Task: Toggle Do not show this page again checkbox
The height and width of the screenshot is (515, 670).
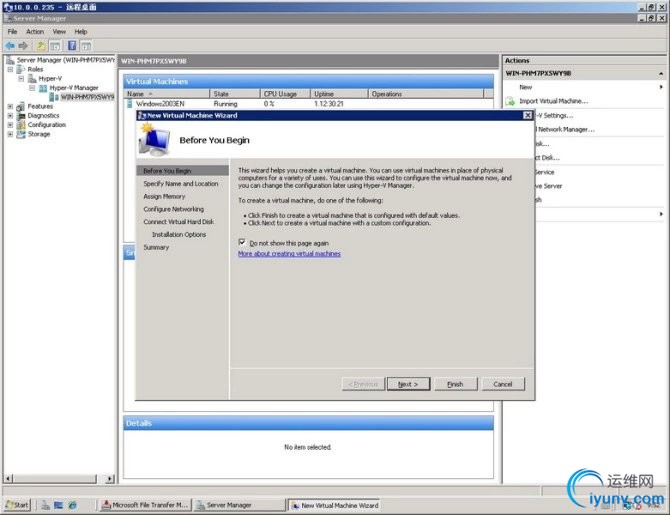Action: click(x=242, y=242)
